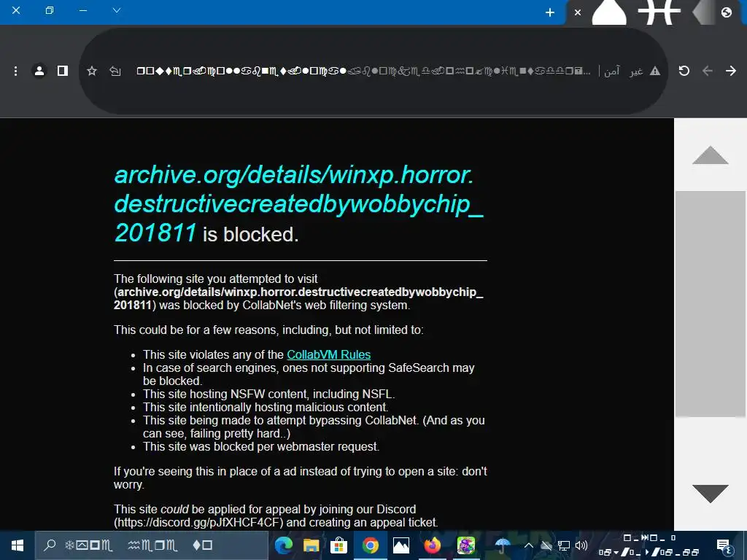Open the tab search chevron dropdown
This screenshot has width=747, height=560.
[x=117, y=10]
